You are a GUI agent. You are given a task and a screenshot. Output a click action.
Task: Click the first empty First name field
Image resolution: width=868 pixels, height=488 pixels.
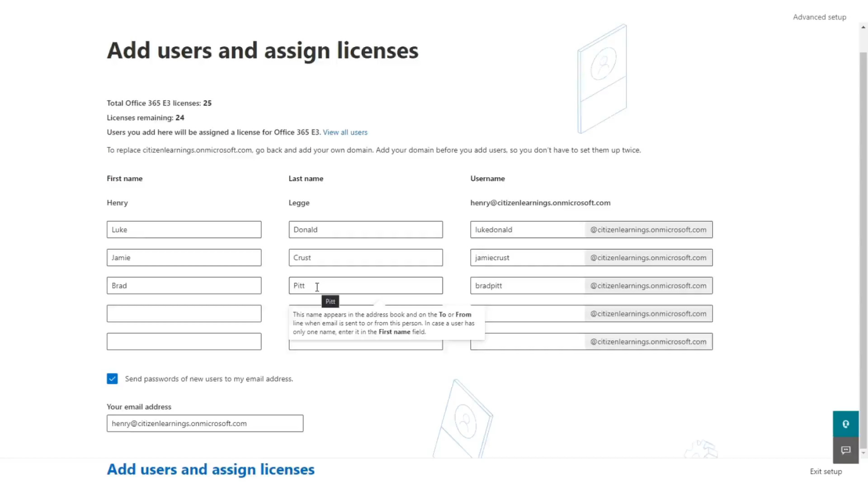[x=183, y=313]
